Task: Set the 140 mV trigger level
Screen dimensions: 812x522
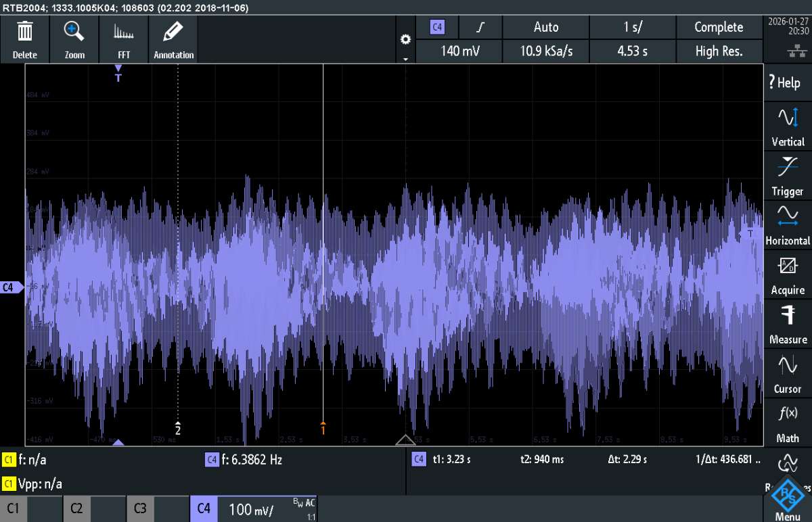Action: (x=459, y=51)
